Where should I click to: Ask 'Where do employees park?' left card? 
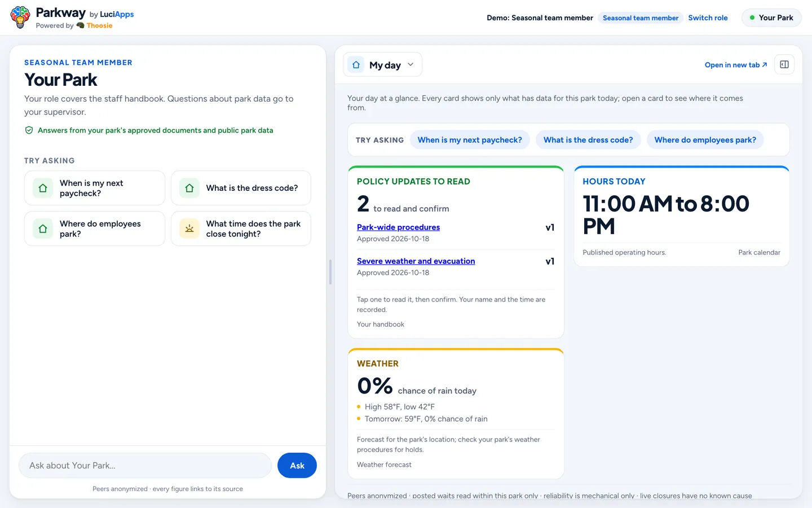(95, 229)
